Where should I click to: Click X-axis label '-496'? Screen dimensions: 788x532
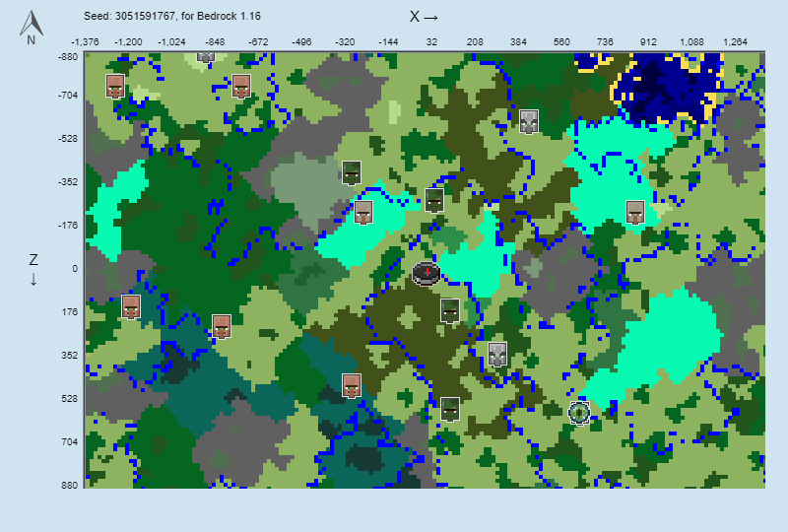[301, 42]
